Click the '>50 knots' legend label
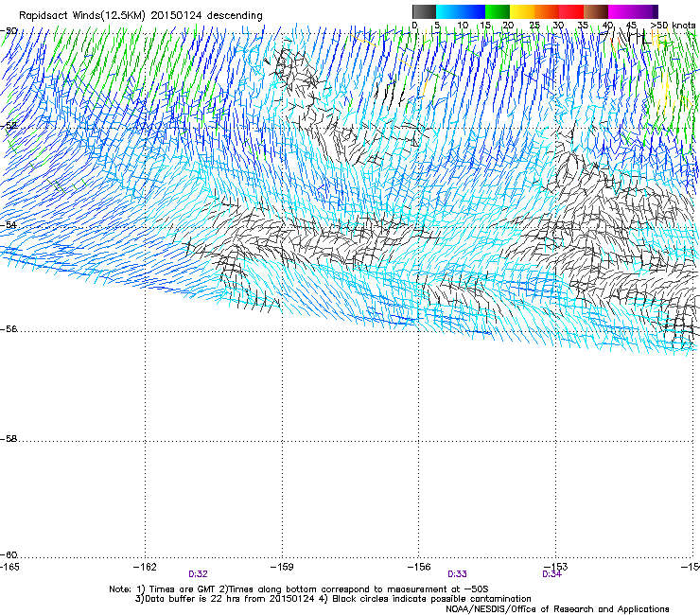700x615 pixels. (673, 26)
